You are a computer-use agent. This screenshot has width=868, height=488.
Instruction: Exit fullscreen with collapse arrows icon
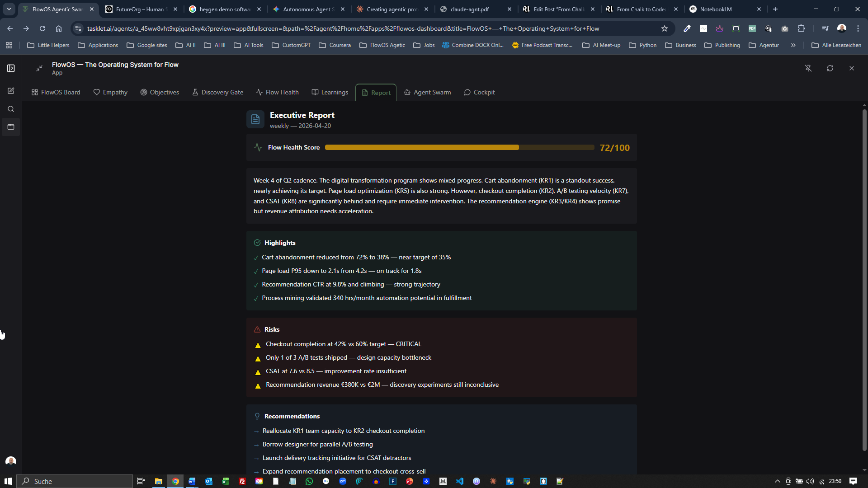click(39, 68)
